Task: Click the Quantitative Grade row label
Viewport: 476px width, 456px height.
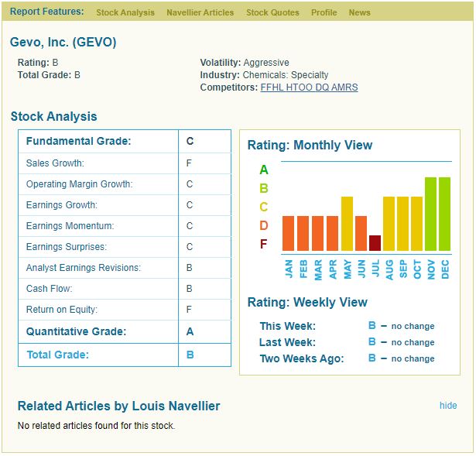Action: pyautogui.click(x=76, y=331)
